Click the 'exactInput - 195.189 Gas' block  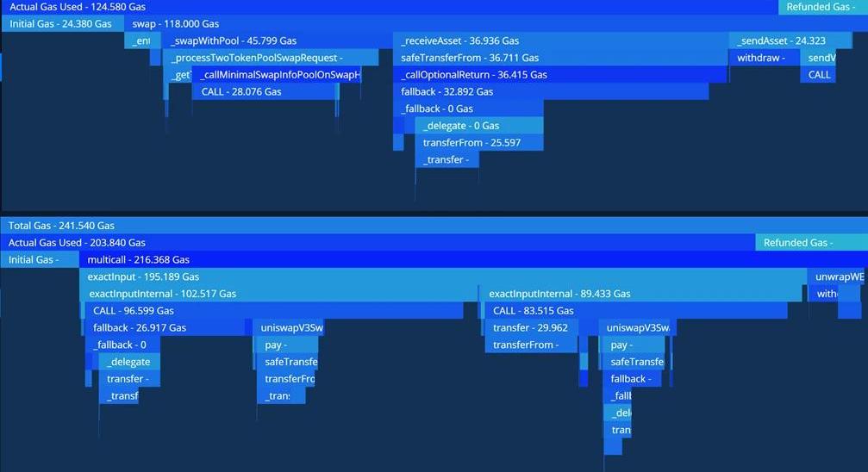tap(444, 276)
